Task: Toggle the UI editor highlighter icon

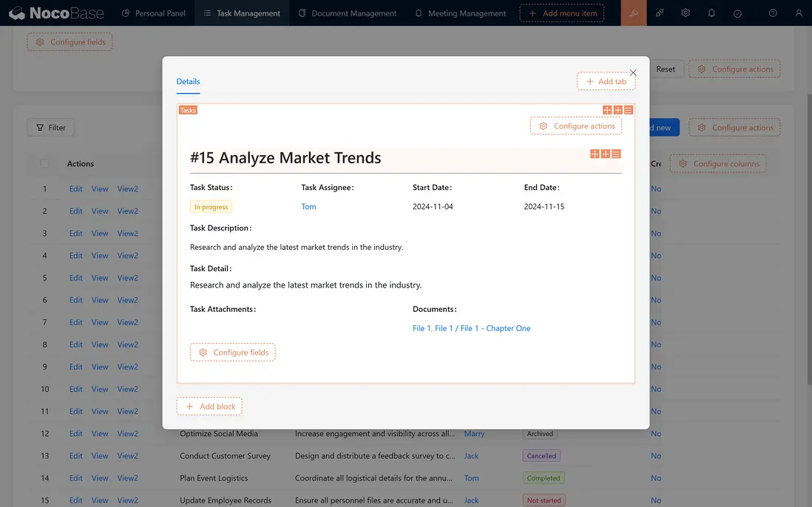Action: [633, 13]
